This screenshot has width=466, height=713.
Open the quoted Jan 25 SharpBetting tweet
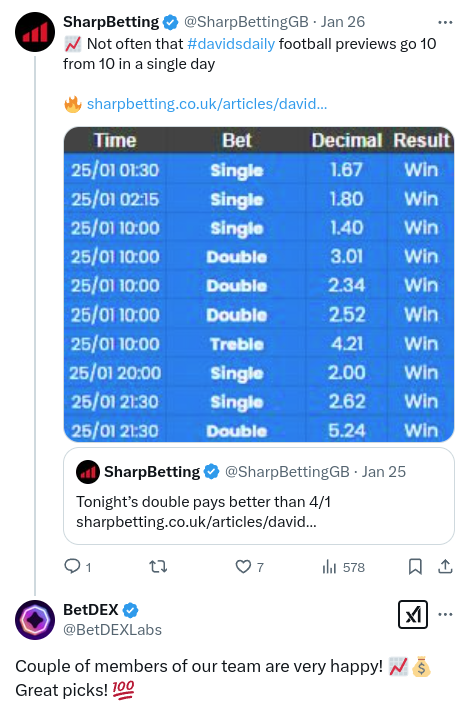pyautogui.click(x=259, y=496)
